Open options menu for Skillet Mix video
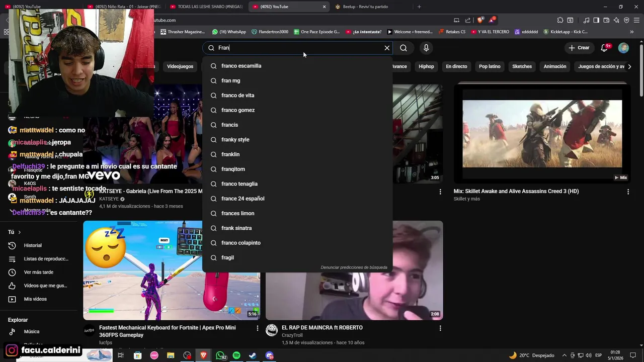This screenshot has height=362, width=644. point(628,192)
